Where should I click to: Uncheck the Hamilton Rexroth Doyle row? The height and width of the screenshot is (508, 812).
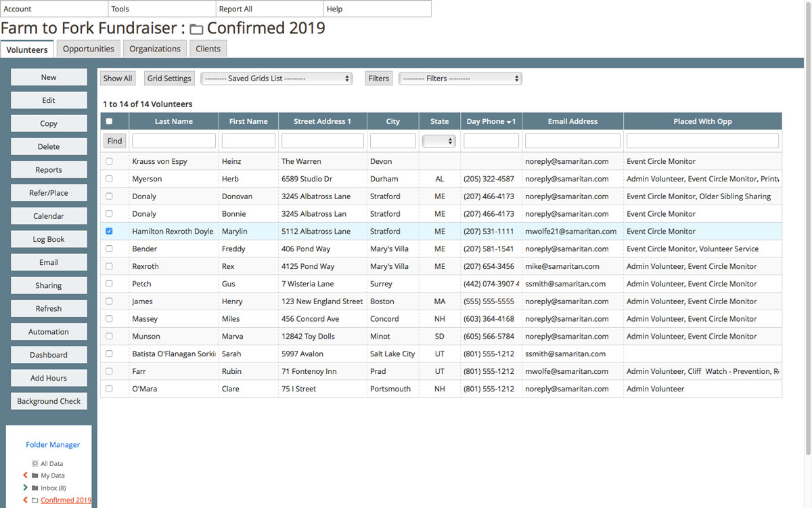(109, 231)
